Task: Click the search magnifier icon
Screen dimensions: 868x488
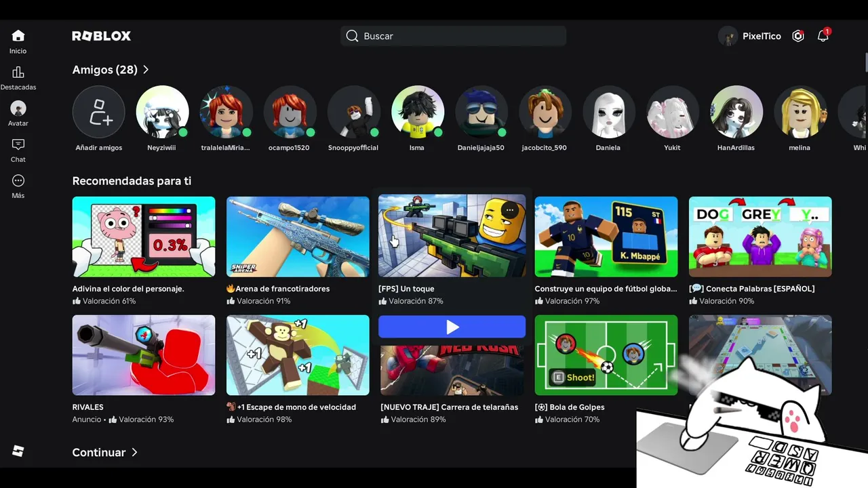Action: (352, 36)
